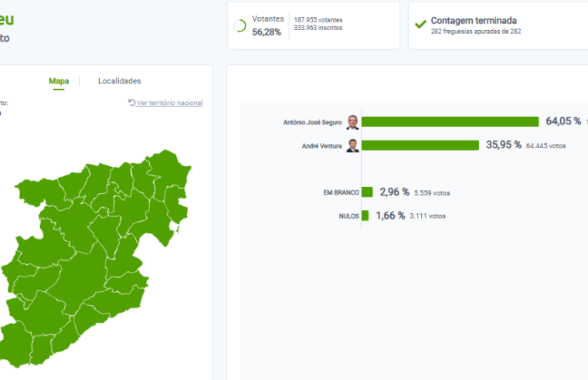Click the 64,05 % result value
Viewport: 588px width, 380px height.
pos(563,121)
